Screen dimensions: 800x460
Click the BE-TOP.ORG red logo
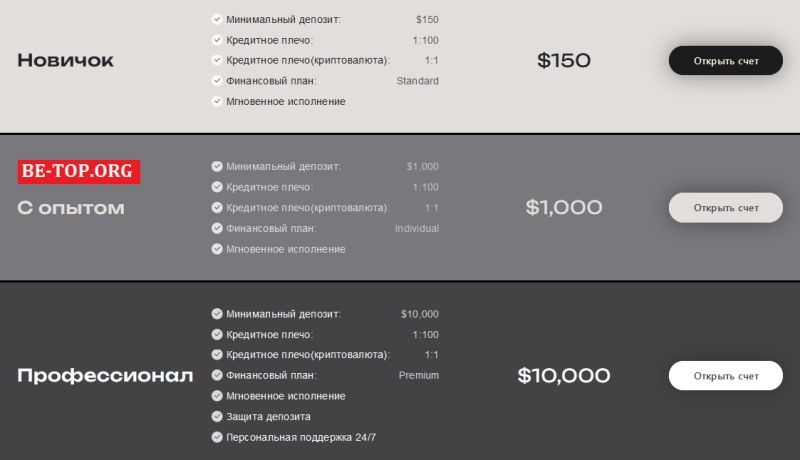[x=79, y=171]
